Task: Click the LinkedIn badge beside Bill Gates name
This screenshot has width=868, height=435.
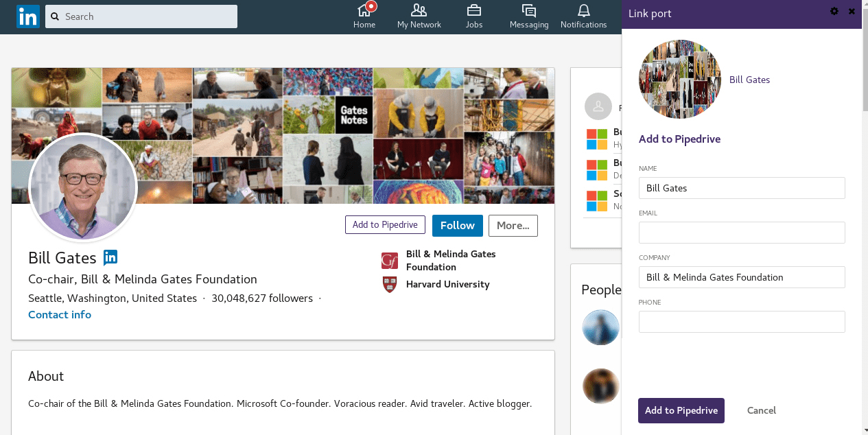Action: (110, 257)
